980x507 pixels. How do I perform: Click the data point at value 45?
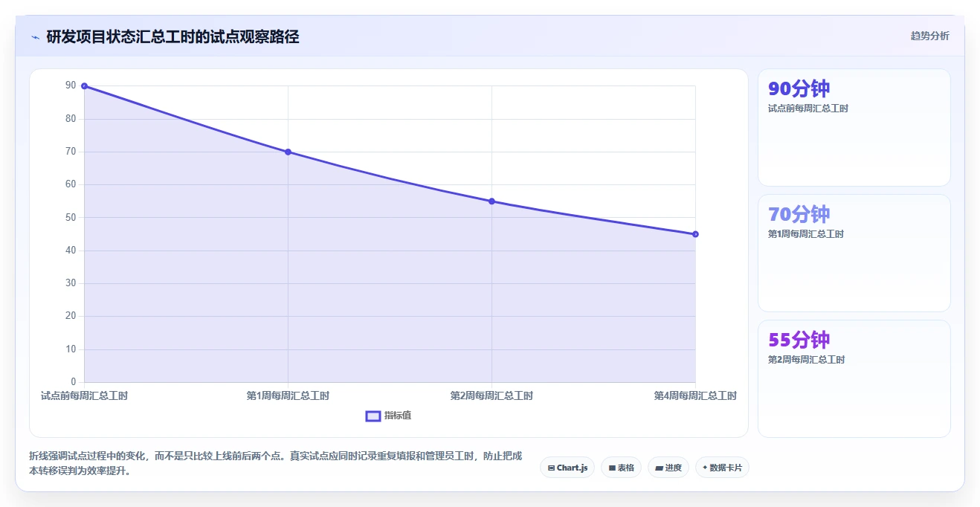click(695, 234)
